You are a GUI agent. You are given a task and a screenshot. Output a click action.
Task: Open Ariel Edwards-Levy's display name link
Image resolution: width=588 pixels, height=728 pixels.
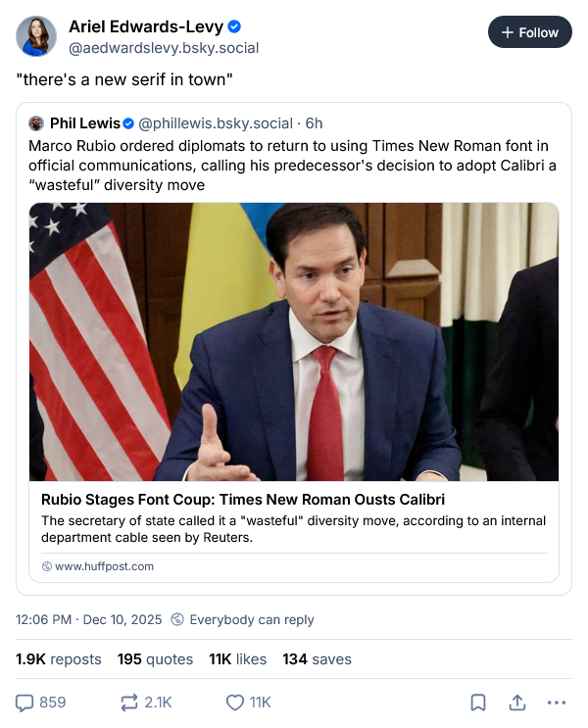(146, 26)
